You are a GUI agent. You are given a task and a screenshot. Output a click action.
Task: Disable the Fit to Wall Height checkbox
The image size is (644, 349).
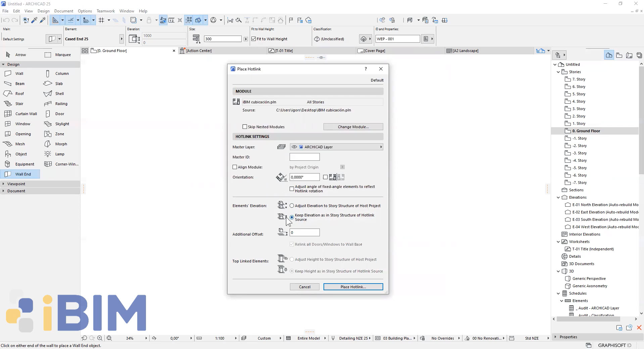(254, 39)
